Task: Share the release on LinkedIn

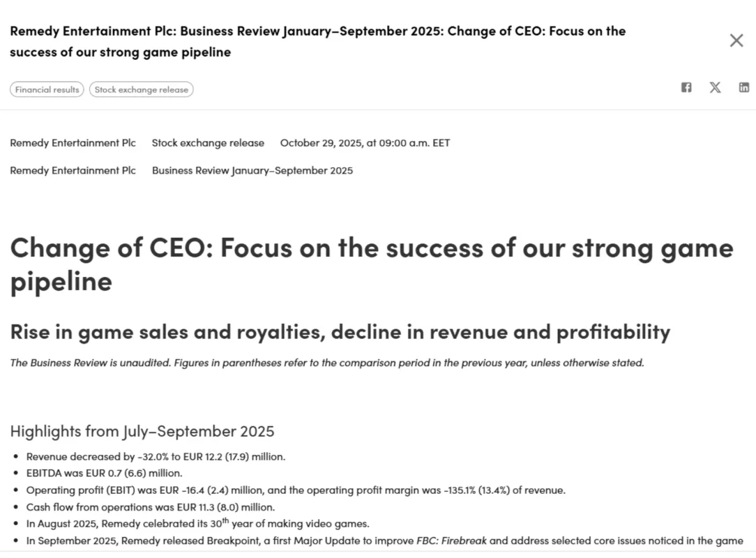Action: [x=744, y=87]
